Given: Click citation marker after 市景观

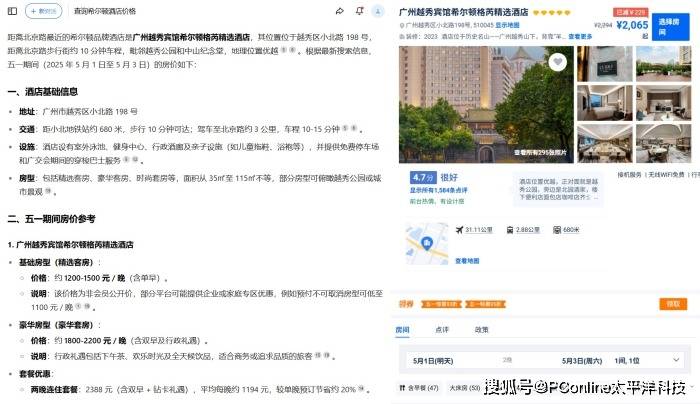Looking at the screenshot, I should (48, 191).
